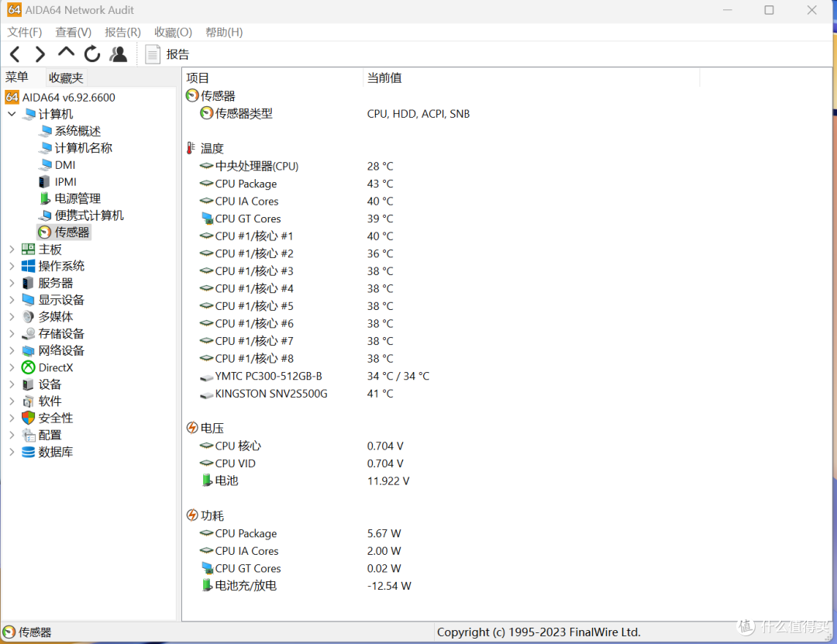Click the 温度 thermometer icon

[x=191, y=148]
